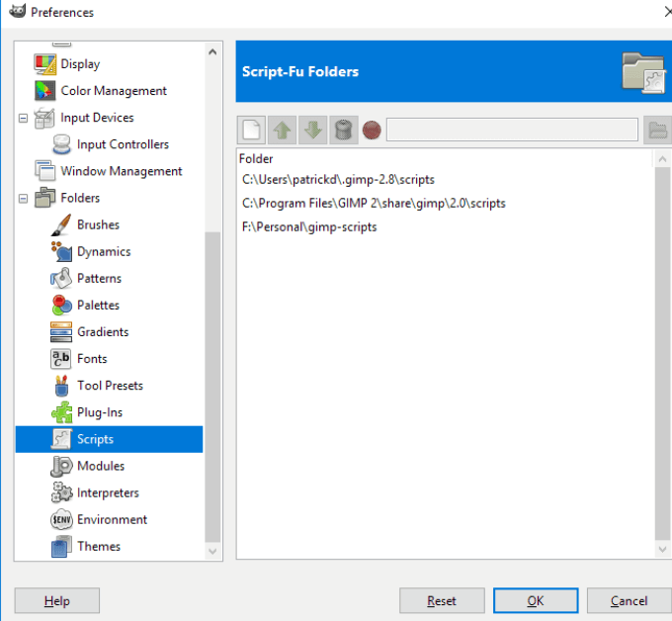Click the Help button

click(57, 601)
